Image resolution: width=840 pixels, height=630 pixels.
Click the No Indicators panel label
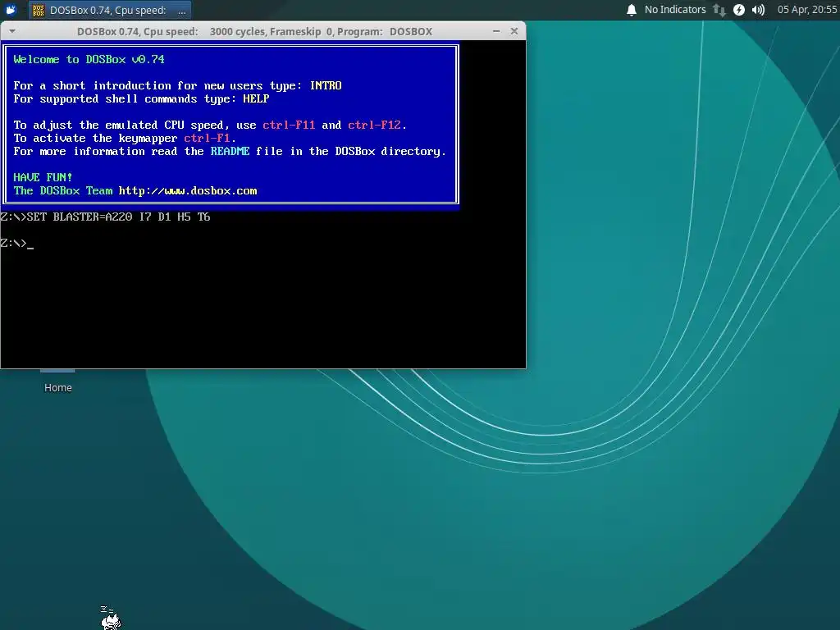click(675, 10)
